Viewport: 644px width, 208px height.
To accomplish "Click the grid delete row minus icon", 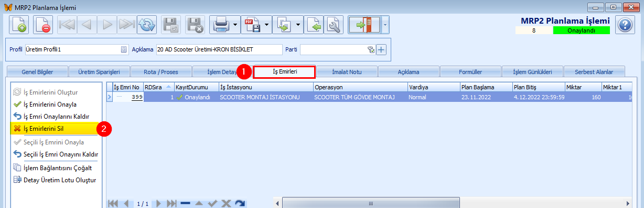I will (x=185, y=203).
